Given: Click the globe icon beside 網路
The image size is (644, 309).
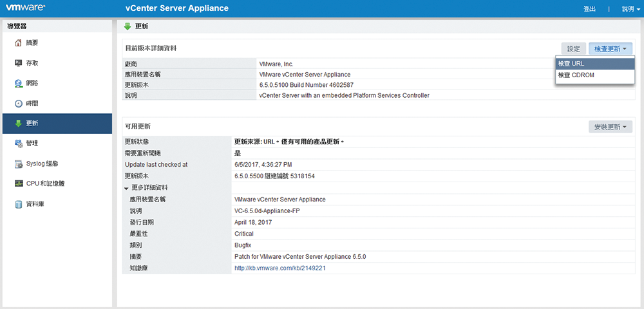Looking at the screenshot, I should pos(18,83).
